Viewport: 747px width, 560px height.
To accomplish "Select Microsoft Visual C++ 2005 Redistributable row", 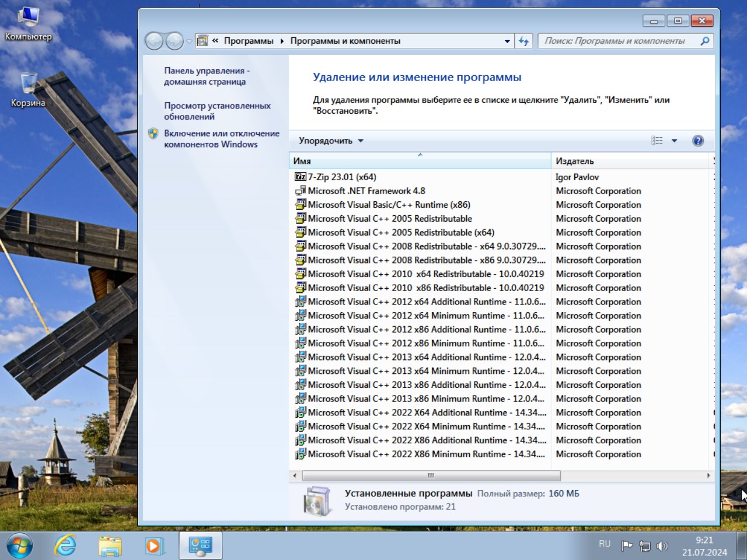I will click(502, 218).
